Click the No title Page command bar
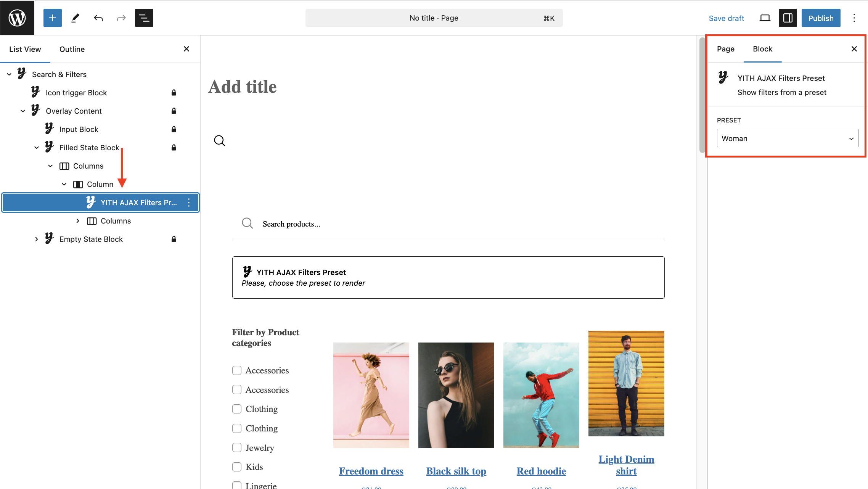The height and width of the screenshot is (489, 868). [434, 18]
